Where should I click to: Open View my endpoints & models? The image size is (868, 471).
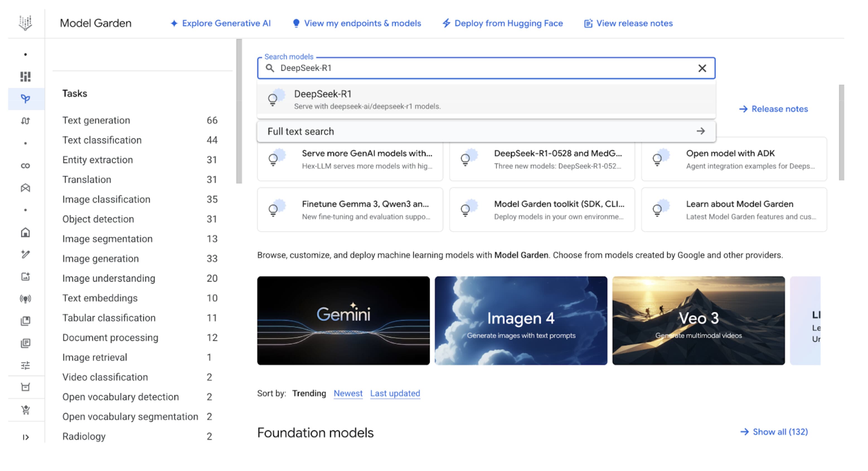357,23
